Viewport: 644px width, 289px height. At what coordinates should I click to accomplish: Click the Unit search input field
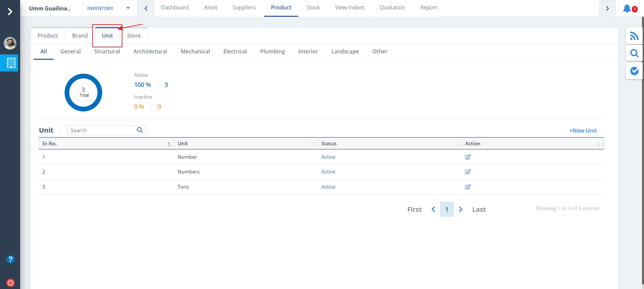102,131
